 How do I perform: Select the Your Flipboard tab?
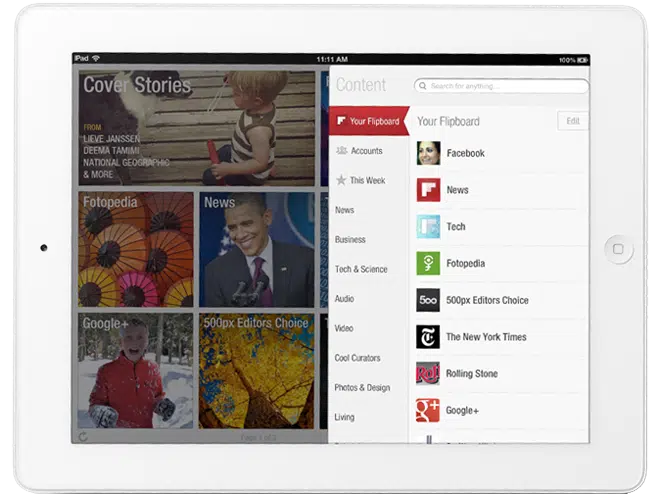369,121
